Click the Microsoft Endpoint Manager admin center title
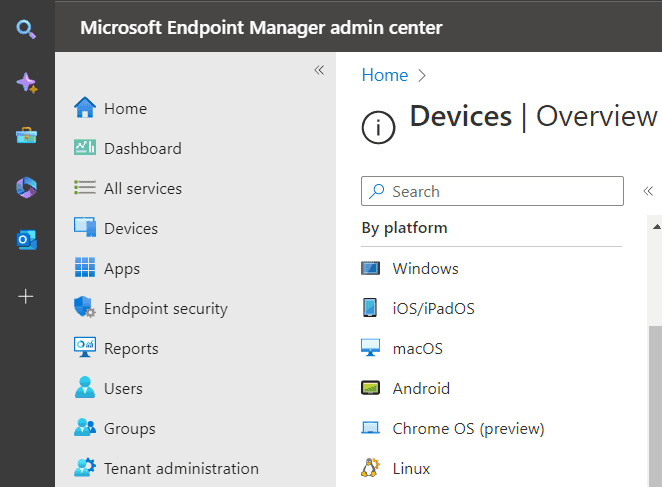Screen dimensions: 662x487 pyautogui.click(x=261, y=28)
